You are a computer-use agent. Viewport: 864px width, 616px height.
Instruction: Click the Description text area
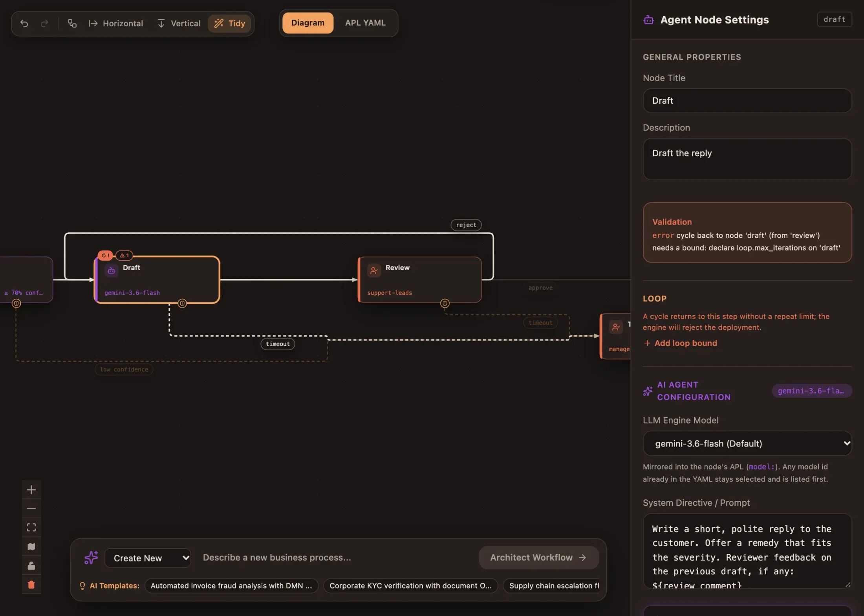[x=747, y=159]
